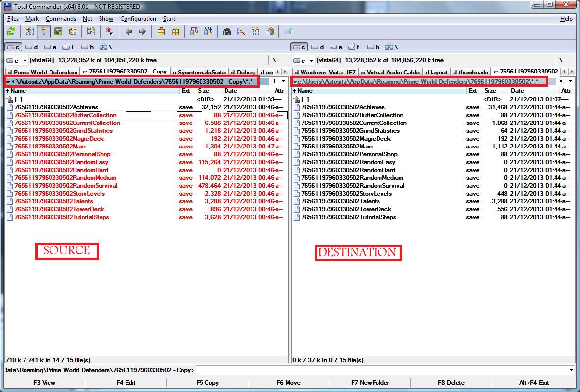This screenshot has height=392, width=580.
Task: Open the Help menu
Action: [x=566, y=19]
